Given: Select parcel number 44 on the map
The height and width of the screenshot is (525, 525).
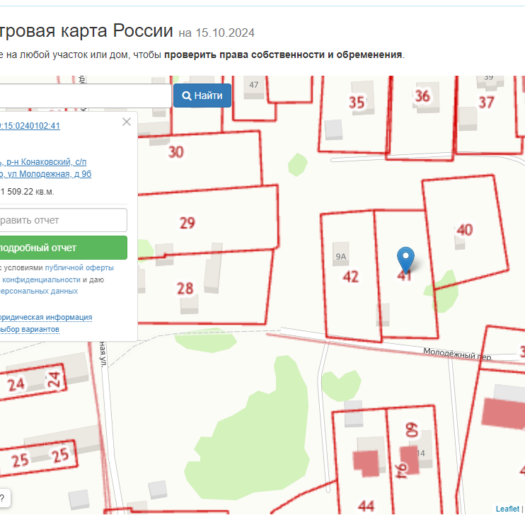Looking at the screenshot, I should [366, 506].
